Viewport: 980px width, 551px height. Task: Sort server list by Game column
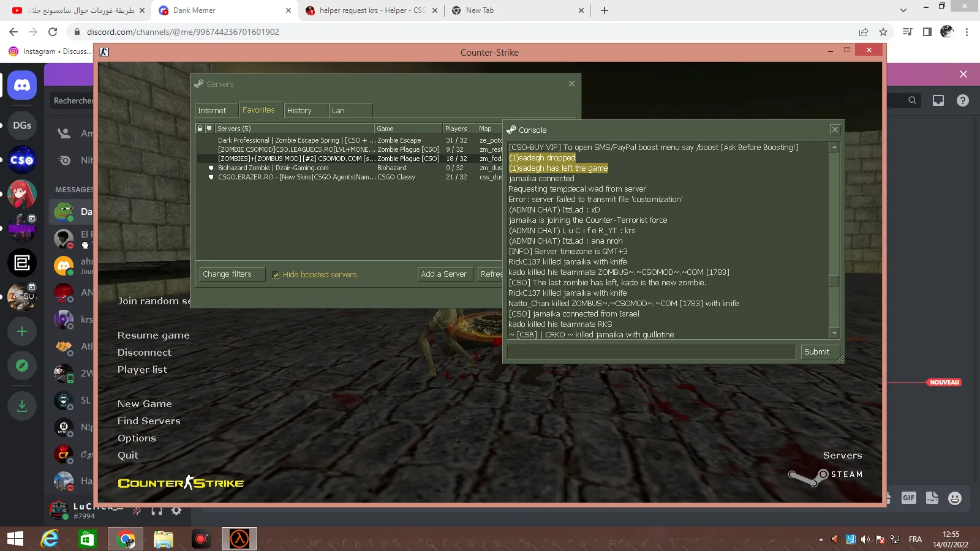[409, 129]
